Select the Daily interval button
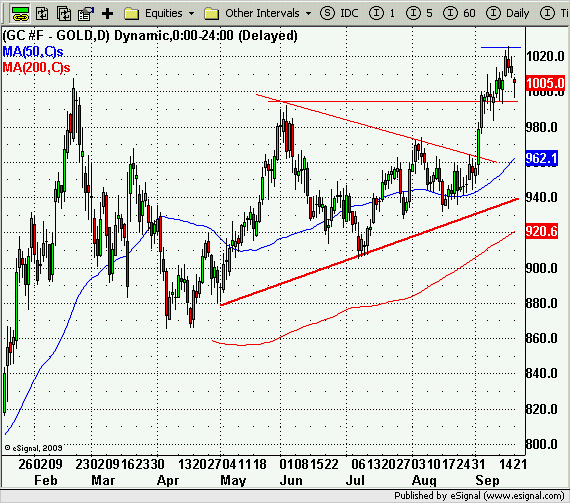The width and height of the screenshot is (570, 503). pos(508,13)
